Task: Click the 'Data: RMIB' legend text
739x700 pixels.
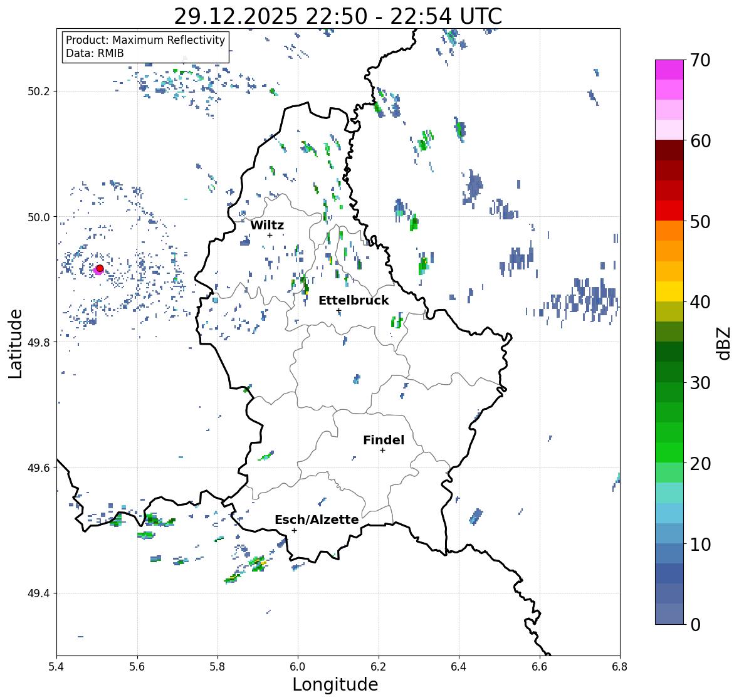Action: click(95, 53)
